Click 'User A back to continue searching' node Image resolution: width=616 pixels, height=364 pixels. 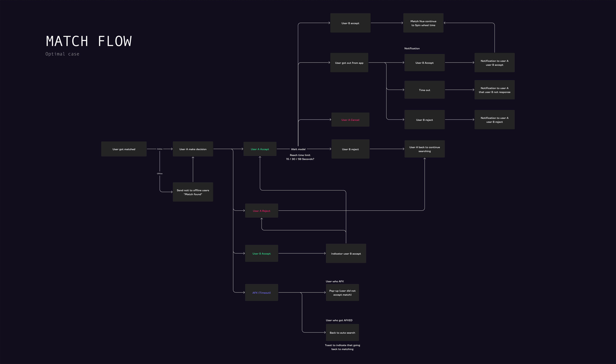425,149
